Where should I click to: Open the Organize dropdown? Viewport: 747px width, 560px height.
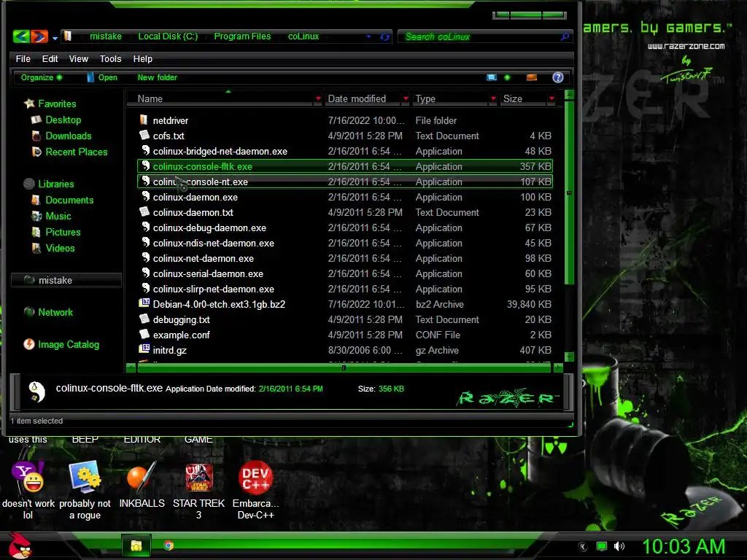click(x=42, y=77)
